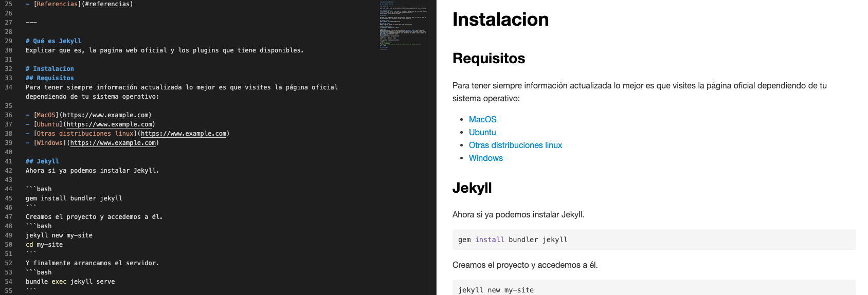The height and width of the screenshot is (295, 868).
Task: Click line number 44 in the gutter
Action: 9,189
